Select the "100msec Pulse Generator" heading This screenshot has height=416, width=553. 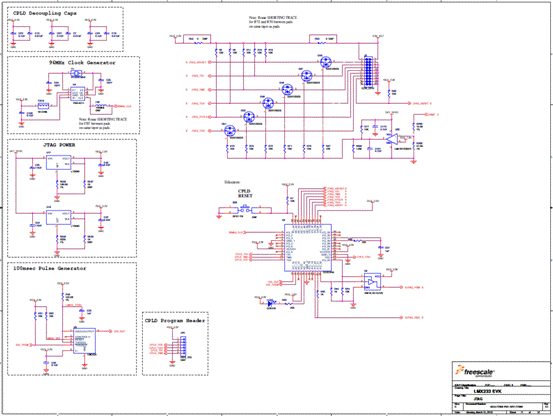coord(49,268)
